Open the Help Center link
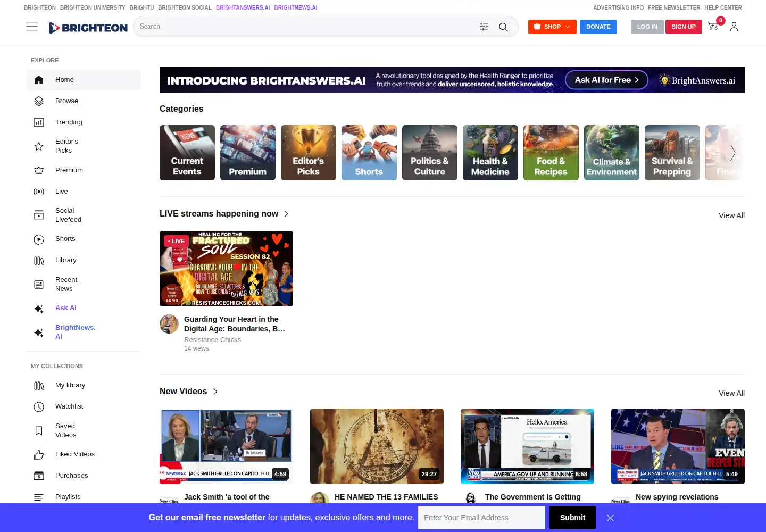 point(723,7)
